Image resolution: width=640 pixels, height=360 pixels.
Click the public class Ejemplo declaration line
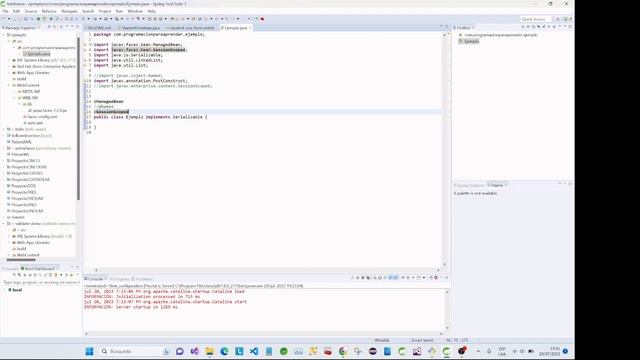pos(151,117)
